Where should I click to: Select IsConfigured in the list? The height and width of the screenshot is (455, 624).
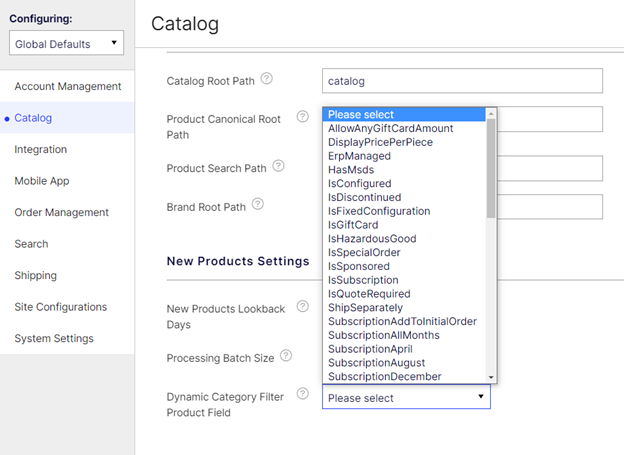click(x=404, y=184)
